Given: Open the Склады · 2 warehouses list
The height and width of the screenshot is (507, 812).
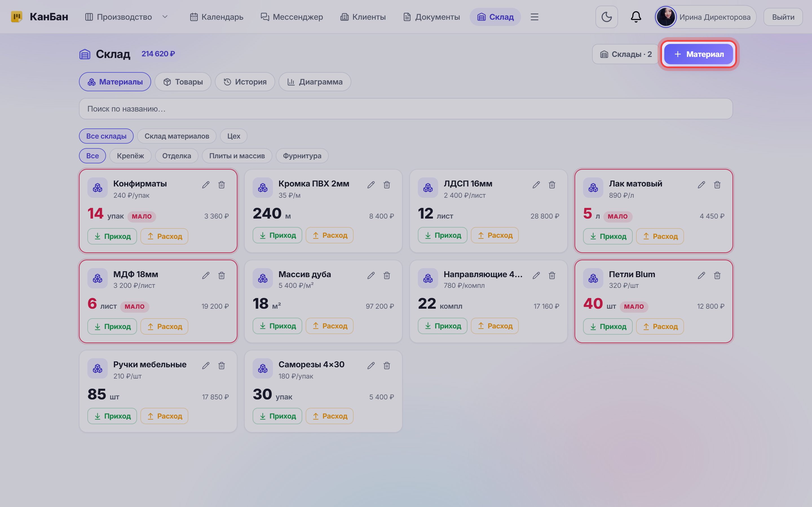Looking at the screenshot, I should (626, 54).
